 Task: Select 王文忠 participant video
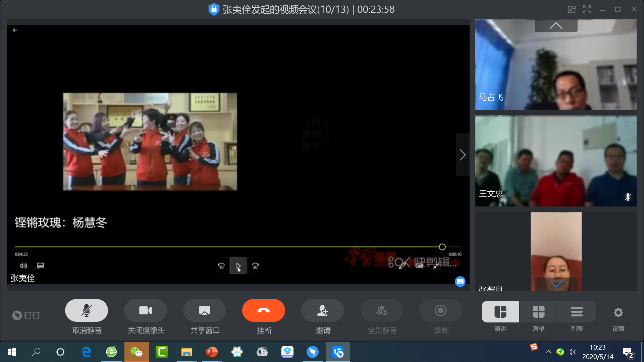tap(556, 161)
